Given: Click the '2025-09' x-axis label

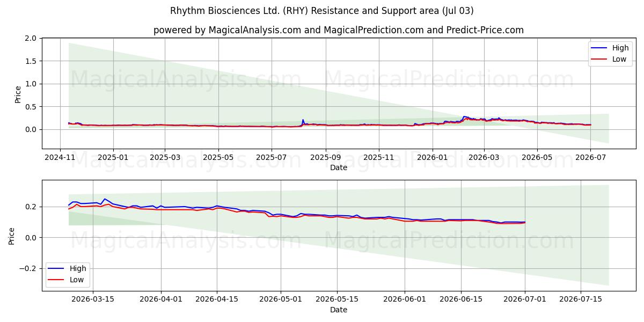Looking at the screenshot, I should pyautogui.click(x=326, y=157).
